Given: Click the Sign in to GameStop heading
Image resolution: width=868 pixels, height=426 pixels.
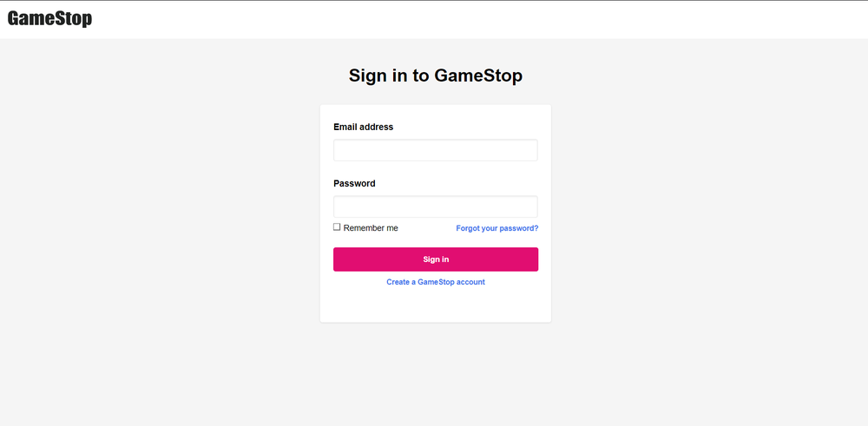Looking at the screenshot, I should pos(435,75).
